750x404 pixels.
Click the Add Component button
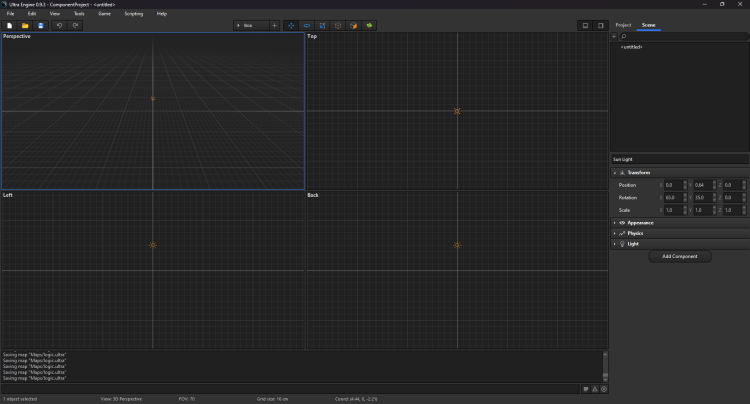681,257
